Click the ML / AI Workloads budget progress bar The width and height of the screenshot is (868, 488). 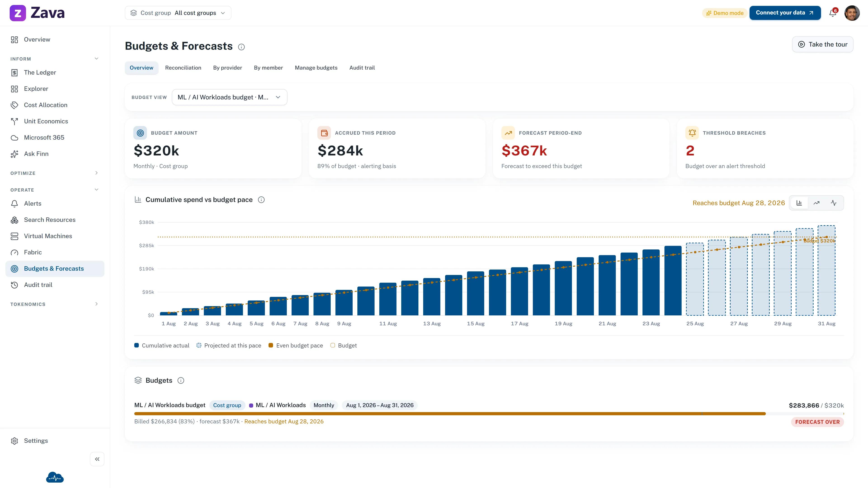coord(489,414)
